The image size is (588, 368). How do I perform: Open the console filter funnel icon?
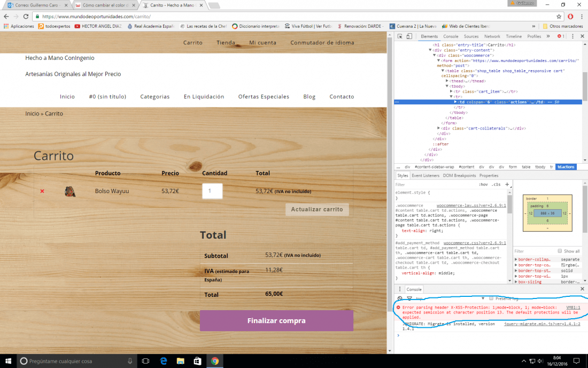[409, 298]
